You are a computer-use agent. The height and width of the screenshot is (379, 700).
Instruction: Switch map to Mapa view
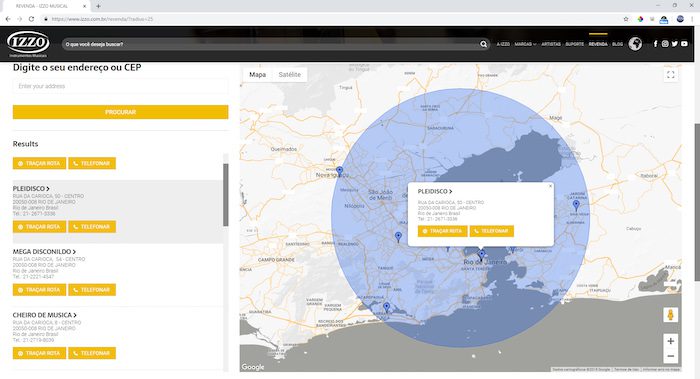pos(257,75)
